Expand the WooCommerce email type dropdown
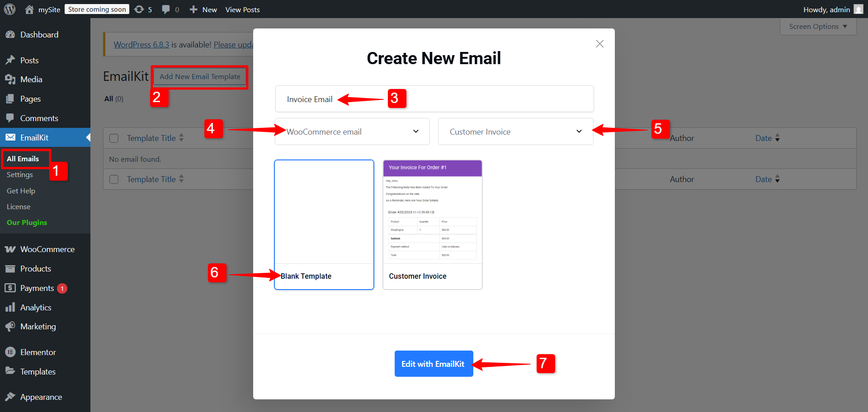The width and height of the screenshot is (868, 412). click(352, 131)
